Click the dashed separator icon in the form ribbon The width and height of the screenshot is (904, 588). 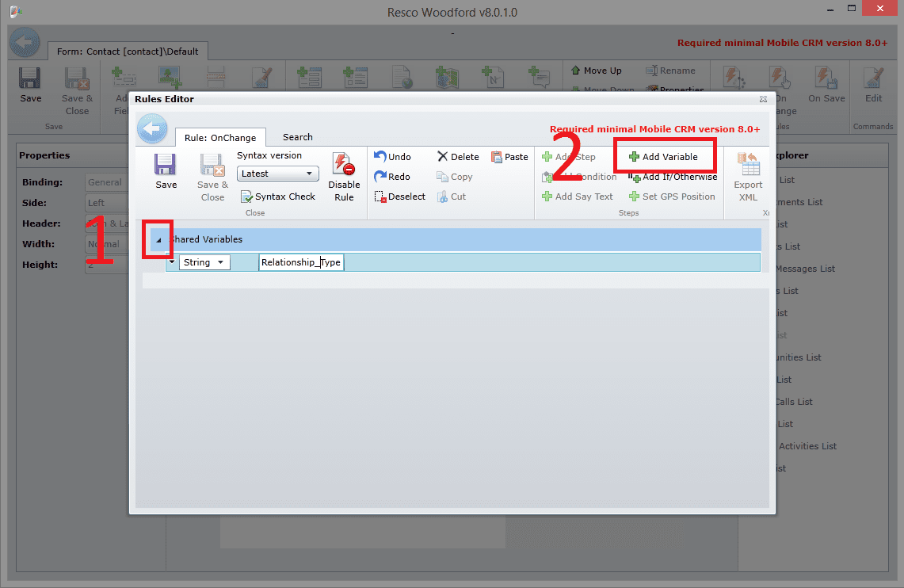tap(216, 78)
